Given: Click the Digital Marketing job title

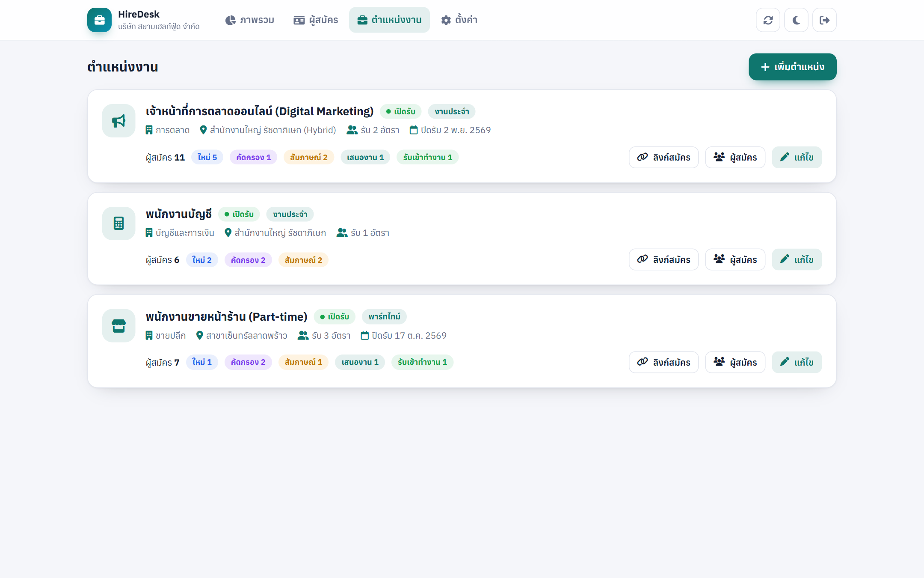Looking at the screenshot, I should tap(260, 111).
